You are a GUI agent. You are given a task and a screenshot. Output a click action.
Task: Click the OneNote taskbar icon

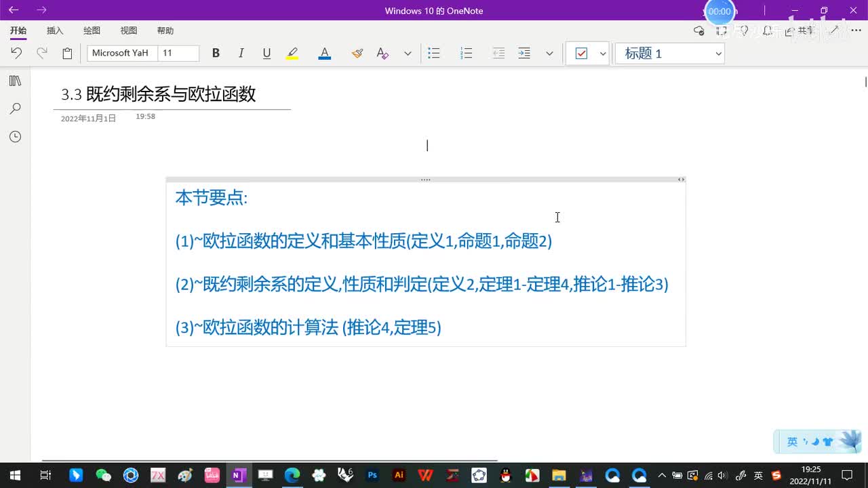coord(238,475)
